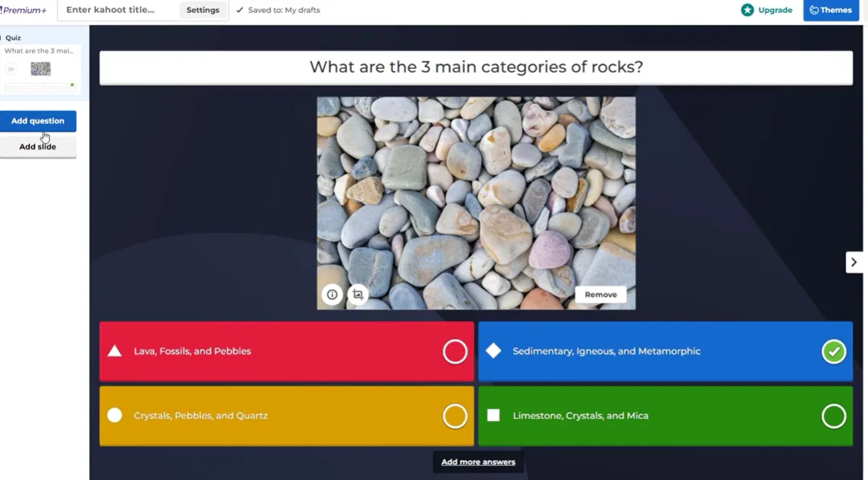Mark Limestone, Crystals, and Mica as correct

pos(834,416)
